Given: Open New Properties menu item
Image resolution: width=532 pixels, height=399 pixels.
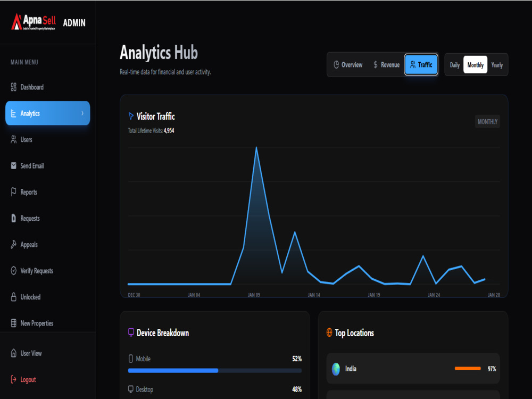Looking at the screenshot, I should pos(47,323).
